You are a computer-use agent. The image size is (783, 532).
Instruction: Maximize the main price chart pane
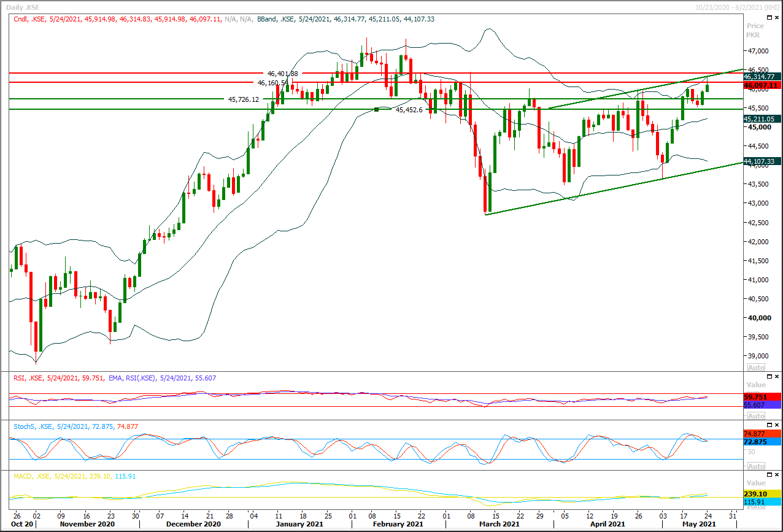(x=769, y=19)
